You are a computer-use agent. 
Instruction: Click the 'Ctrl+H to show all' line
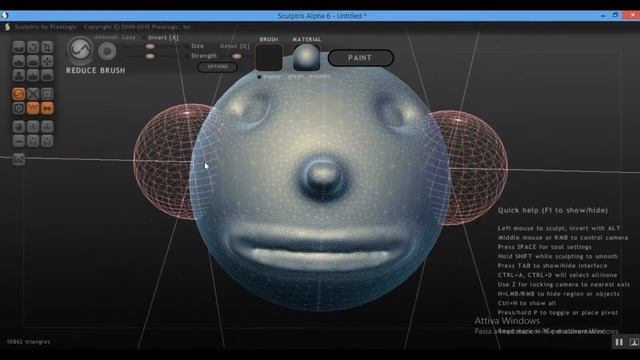[x=527, y=303]
